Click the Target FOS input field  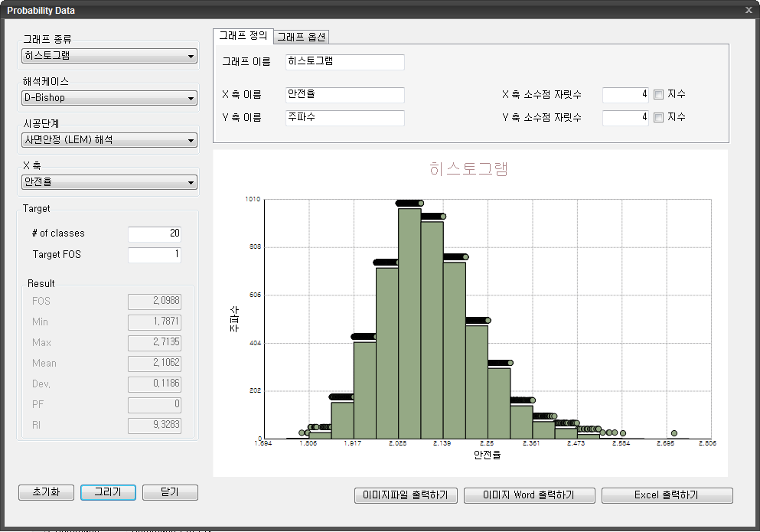point(154,255)
